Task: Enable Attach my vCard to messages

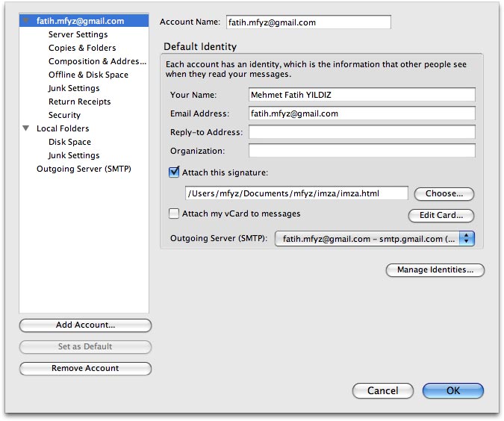Action: tap(174, 213)
